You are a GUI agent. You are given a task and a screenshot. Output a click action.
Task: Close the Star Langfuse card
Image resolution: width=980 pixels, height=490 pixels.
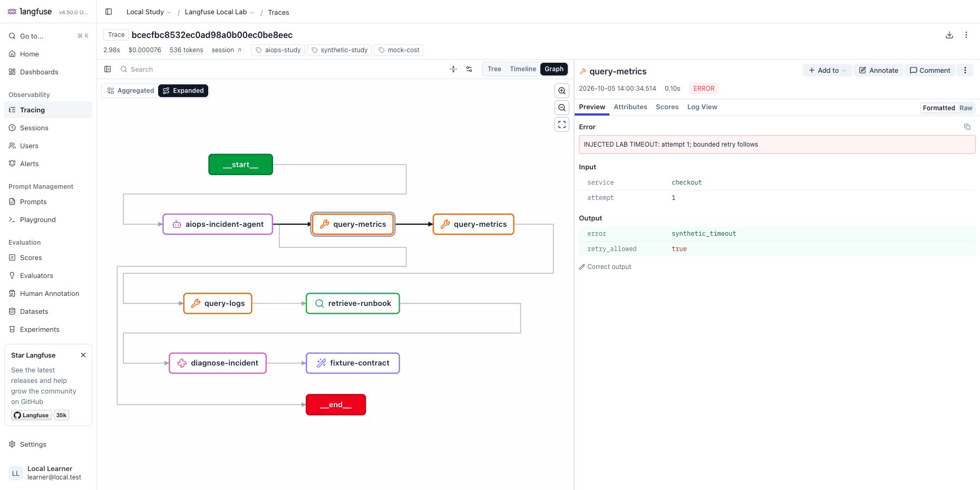pos(83,355)
